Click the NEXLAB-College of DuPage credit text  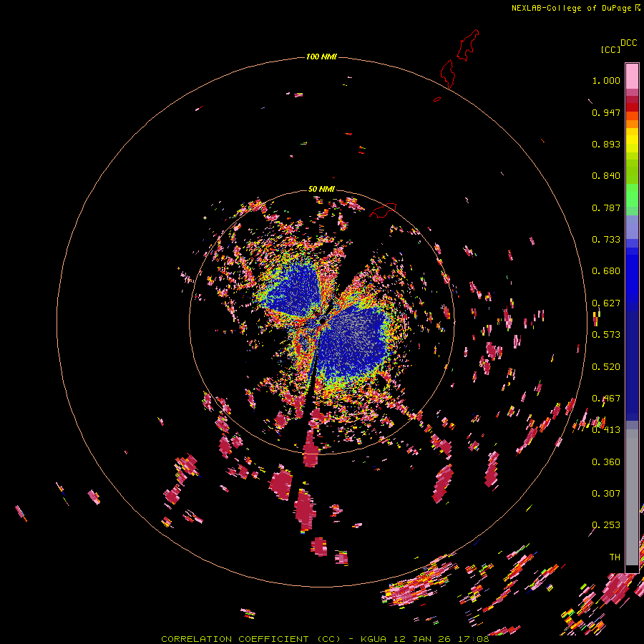point(571,8)
